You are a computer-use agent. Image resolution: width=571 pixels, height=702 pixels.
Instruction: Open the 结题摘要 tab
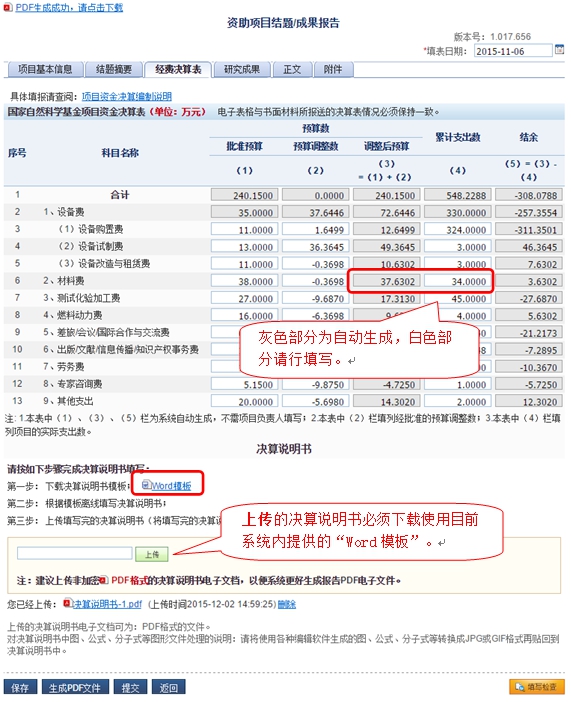[114, 69]
